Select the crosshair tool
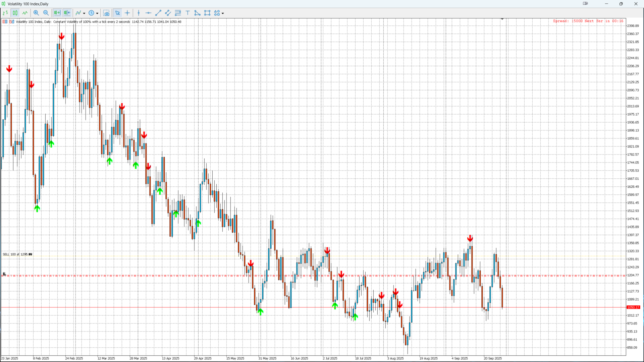The height and width of the screenshot is (362, 644). coord(127,13)
